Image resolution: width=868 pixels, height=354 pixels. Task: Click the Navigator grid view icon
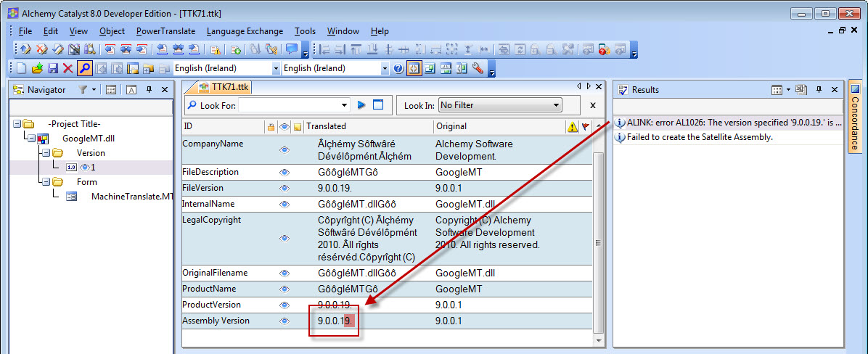tap(111, 90)
